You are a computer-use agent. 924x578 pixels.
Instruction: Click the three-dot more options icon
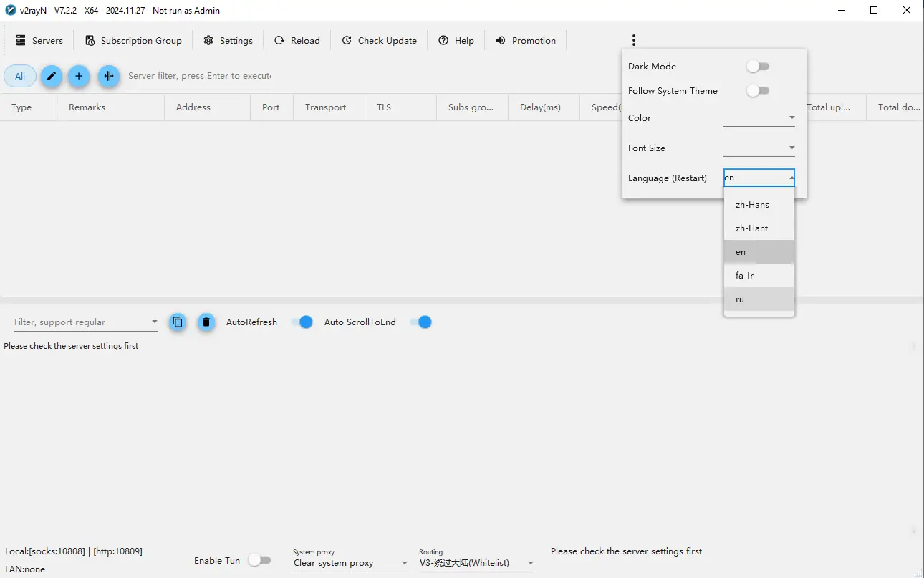634,41
